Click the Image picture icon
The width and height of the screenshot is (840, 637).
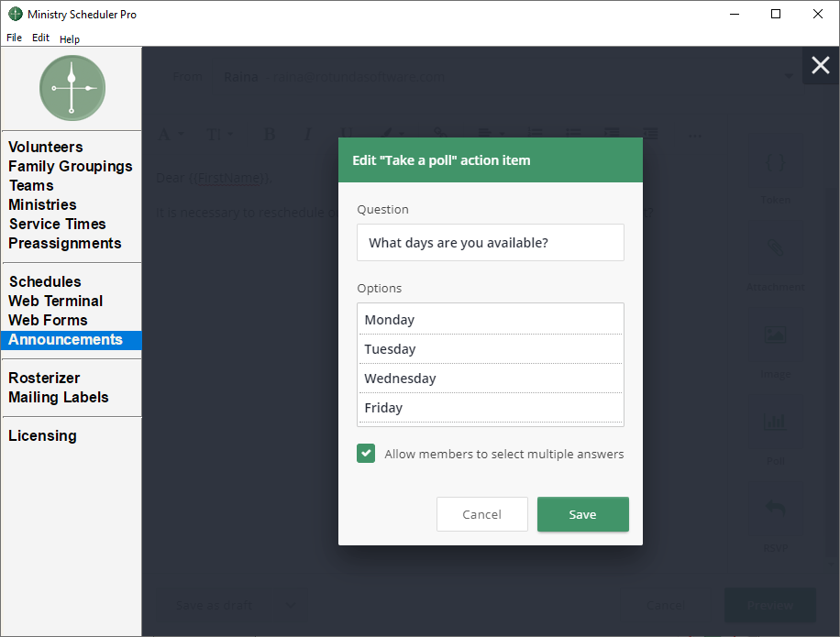(775, 335)
